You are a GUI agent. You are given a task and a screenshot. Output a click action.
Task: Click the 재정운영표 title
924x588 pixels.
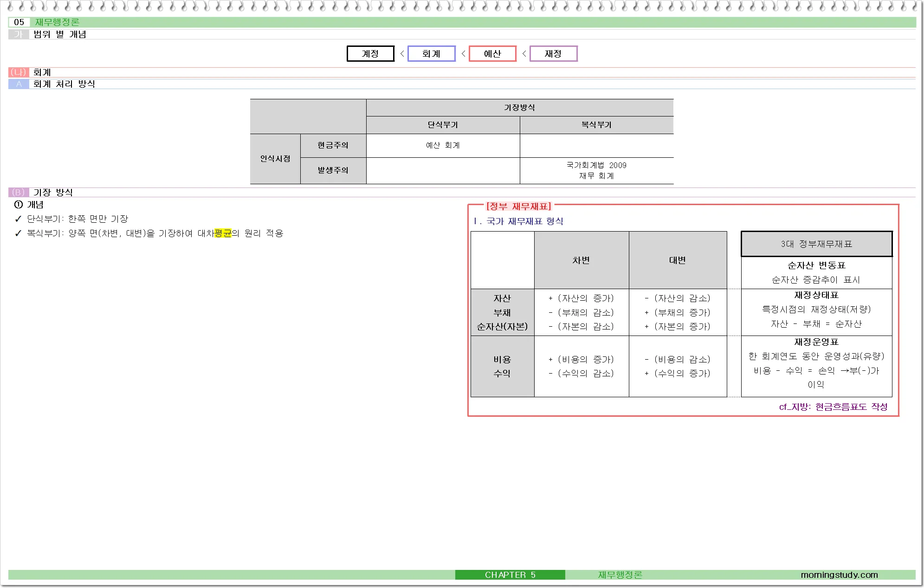816,342
